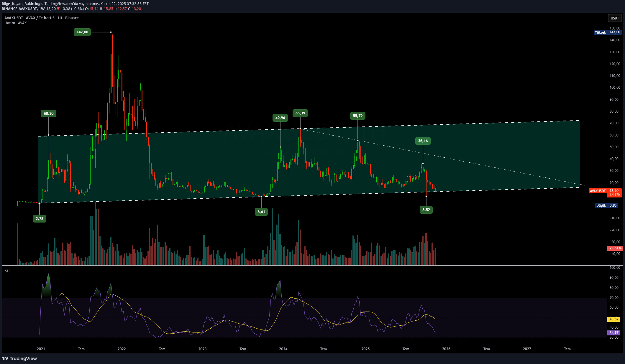Select the 2,78 low price marker
Viewport: 625px width, 364px height.
pyautogui.click(x=40, y=219)
